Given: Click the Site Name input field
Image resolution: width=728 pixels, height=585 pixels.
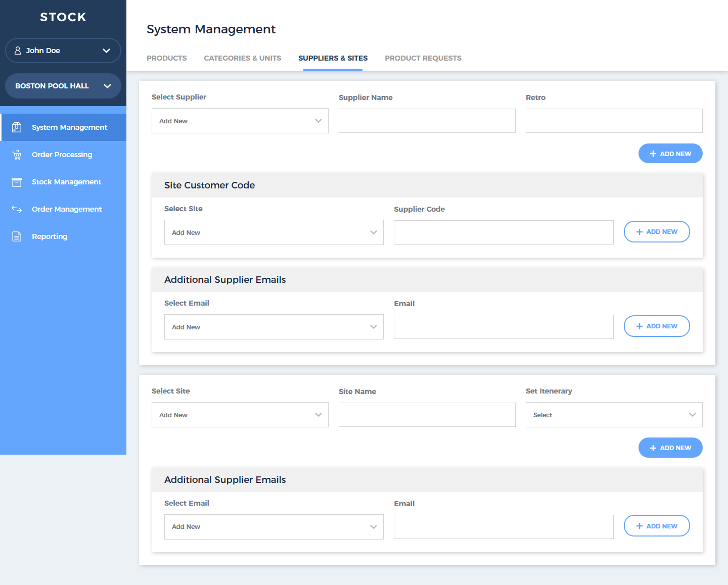Looking at the screenshot, I should pyautogui.click(x=427, y=415).
